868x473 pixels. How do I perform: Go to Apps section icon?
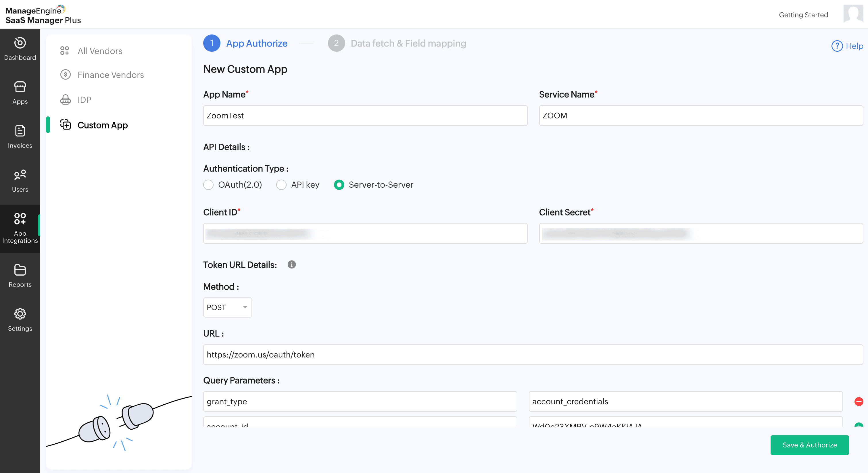pyautogui.click(x=20, y=87)
